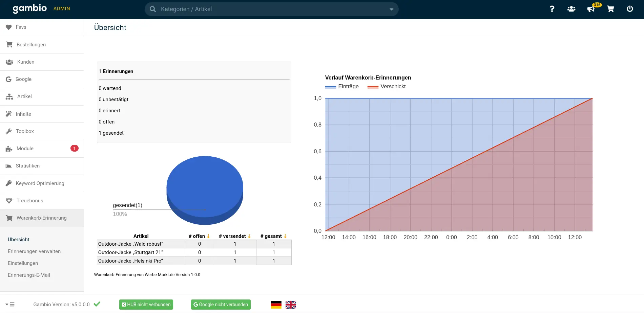Expand the Kategorien / Artikel search dropdown
Image resolution: width=644 pixels, height=313 pixels.
pos(391,9)
